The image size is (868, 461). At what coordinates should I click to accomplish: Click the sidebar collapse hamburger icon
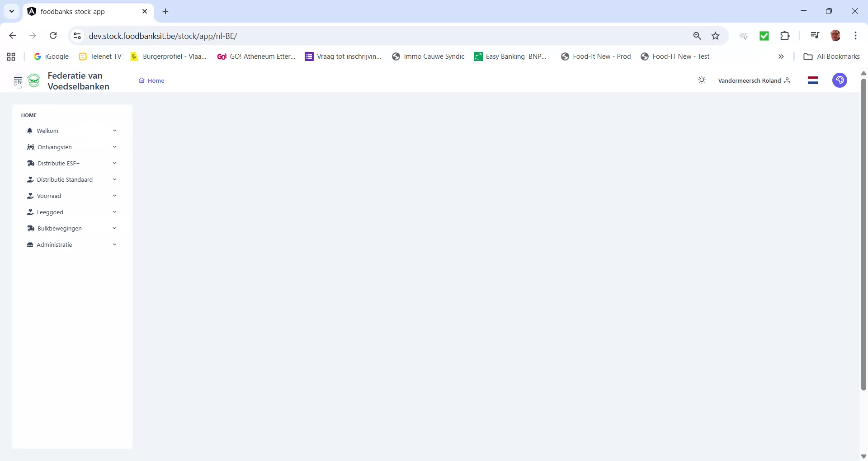(18, 80)
